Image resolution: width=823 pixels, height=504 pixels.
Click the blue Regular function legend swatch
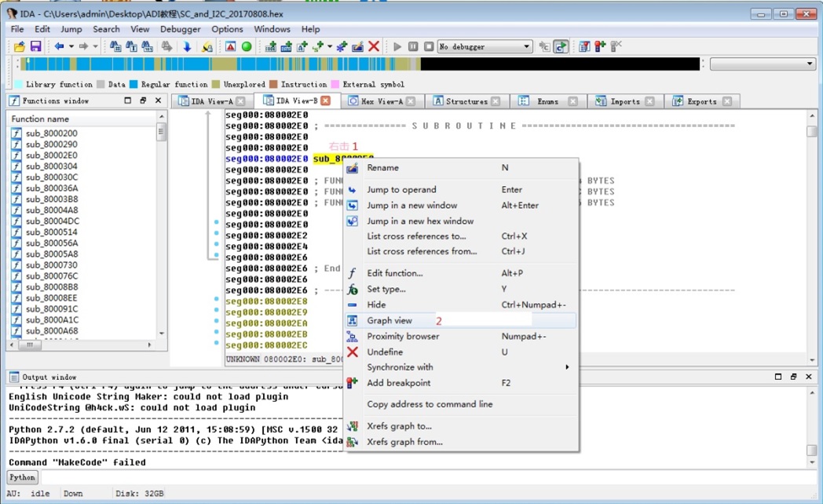click(x=134, y=84)
